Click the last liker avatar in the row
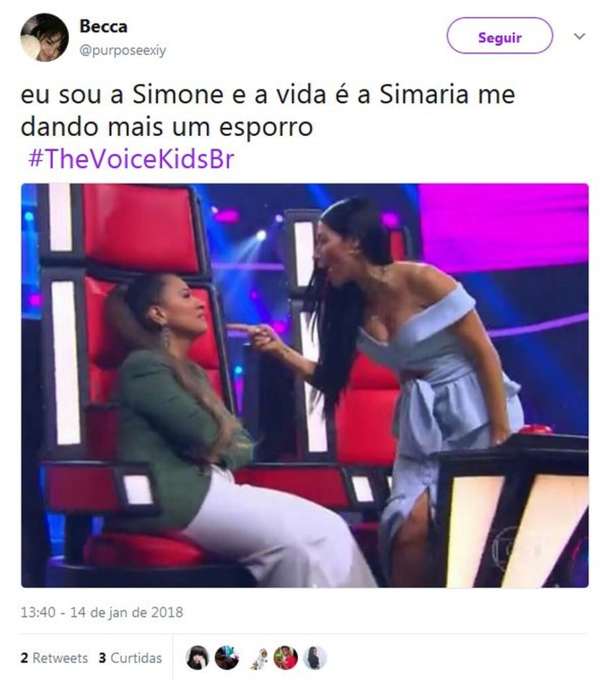This screenshot has height=680, width=616. (314, 657)
